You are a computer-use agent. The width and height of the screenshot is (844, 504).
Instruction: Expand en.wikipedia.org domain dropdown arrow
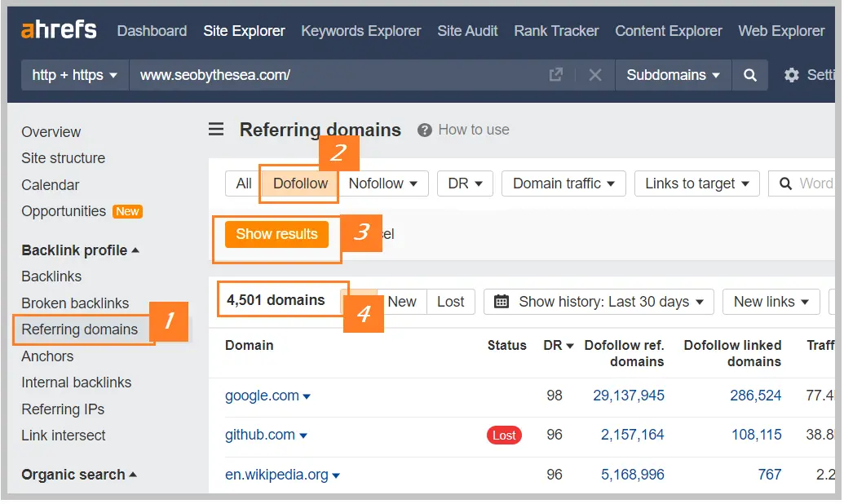coord(336,475)
